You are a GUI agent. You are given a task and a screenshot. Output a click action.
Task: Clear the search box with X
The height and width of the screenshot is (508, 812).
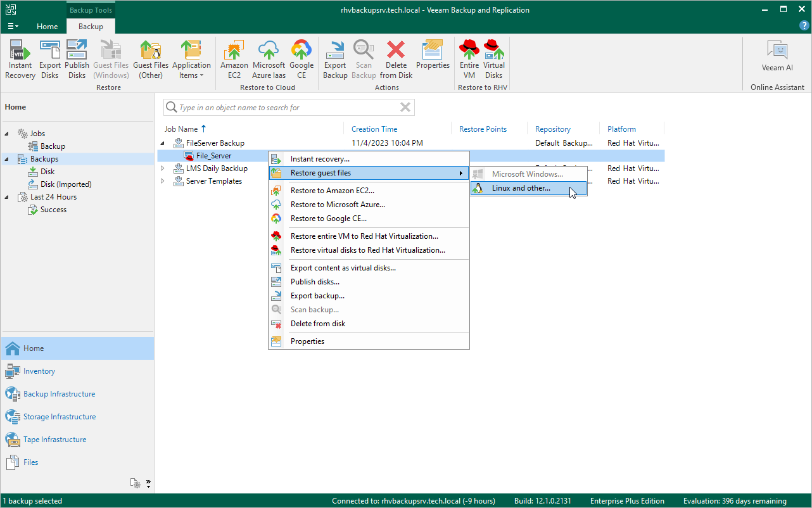click(x=405, y=108)
